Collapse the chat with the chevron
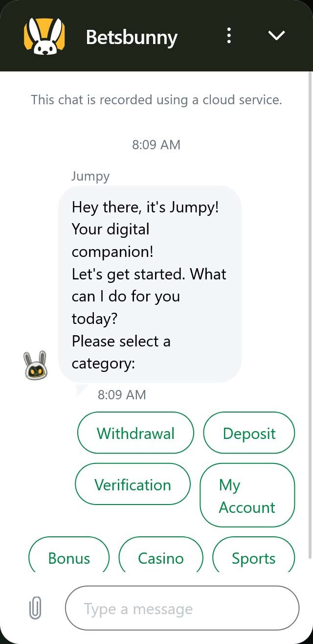The width and height of the screenshot is (313, 644). [277, 36]
